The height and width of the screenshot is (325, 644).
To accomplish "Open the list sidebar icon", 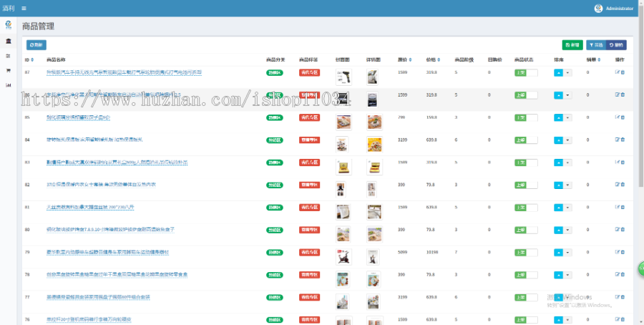I will pos(8,56).
